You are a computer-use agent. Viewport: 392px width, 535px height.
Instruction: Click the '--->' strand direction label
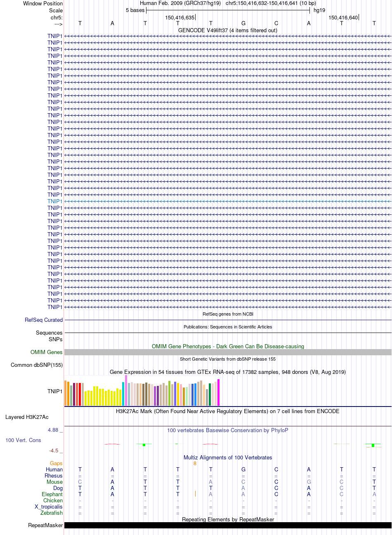click(x=58, y=24)
